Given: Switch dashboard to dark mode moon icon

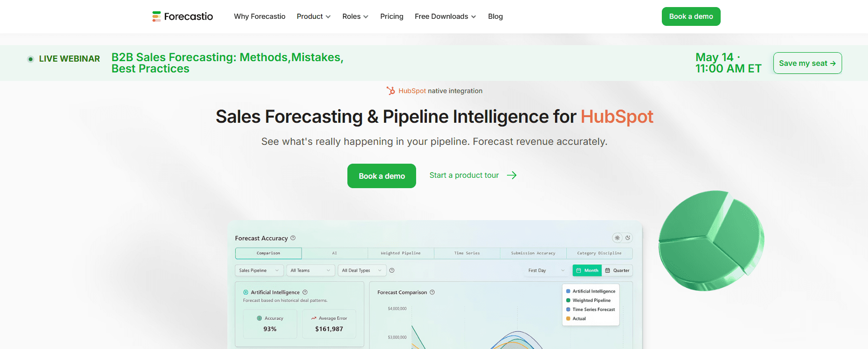Looking at the screenshot, I should click(627, 238).
